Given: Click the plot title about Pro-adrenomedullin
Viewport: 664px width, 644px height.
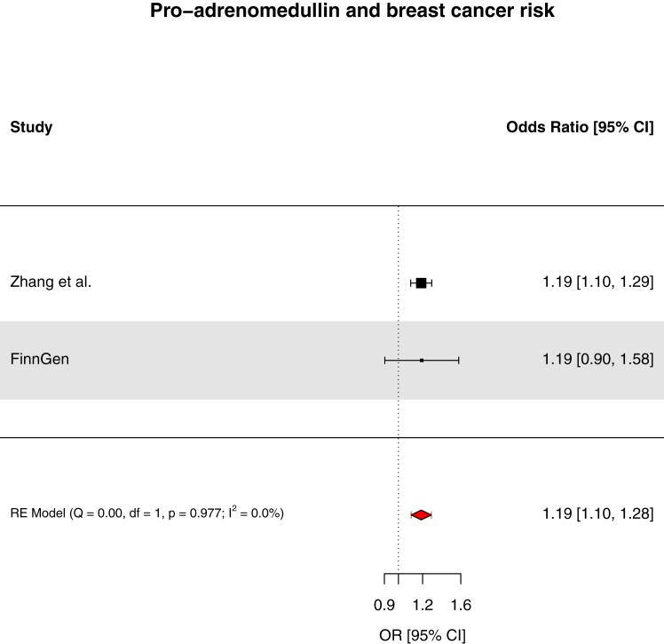Looking at the screenshot, I should (332, 13).
